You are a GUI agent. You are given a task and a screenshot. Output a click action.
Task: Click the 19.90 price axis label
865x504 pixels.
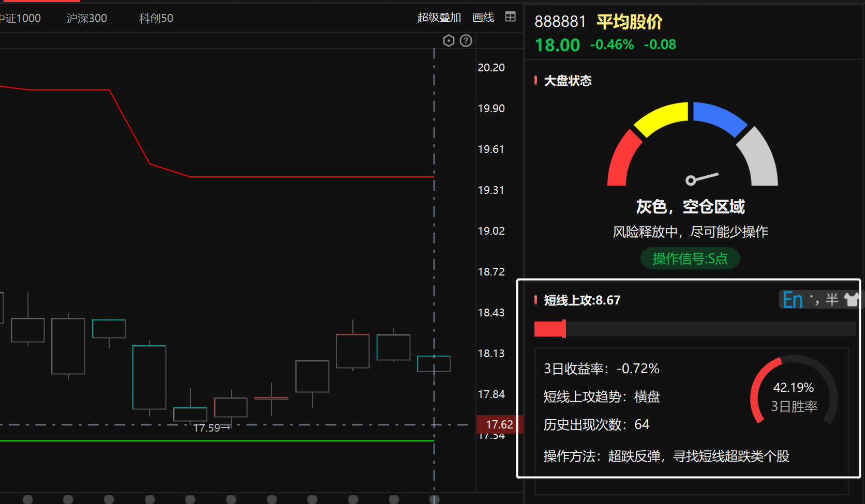pyautogui.click(x=491, y=109)
